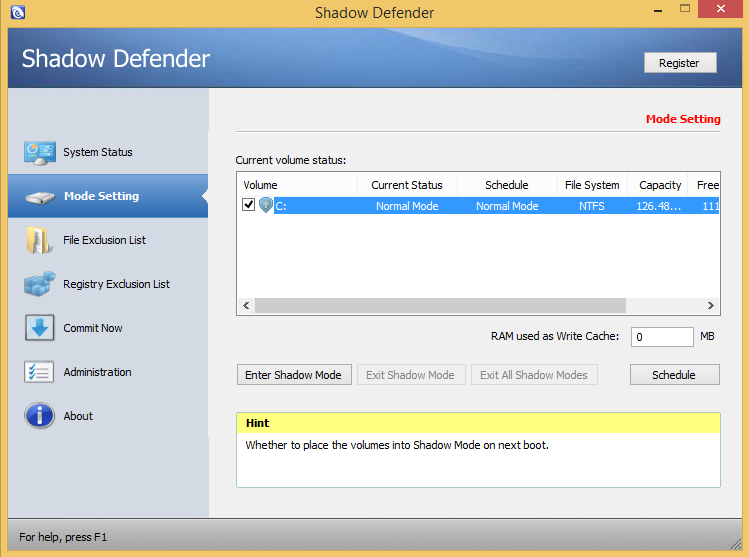This screenshot has height=557, width=749.
Task: Click the Capacity column header
Action: pyautogui.click(x=658, y=185)
